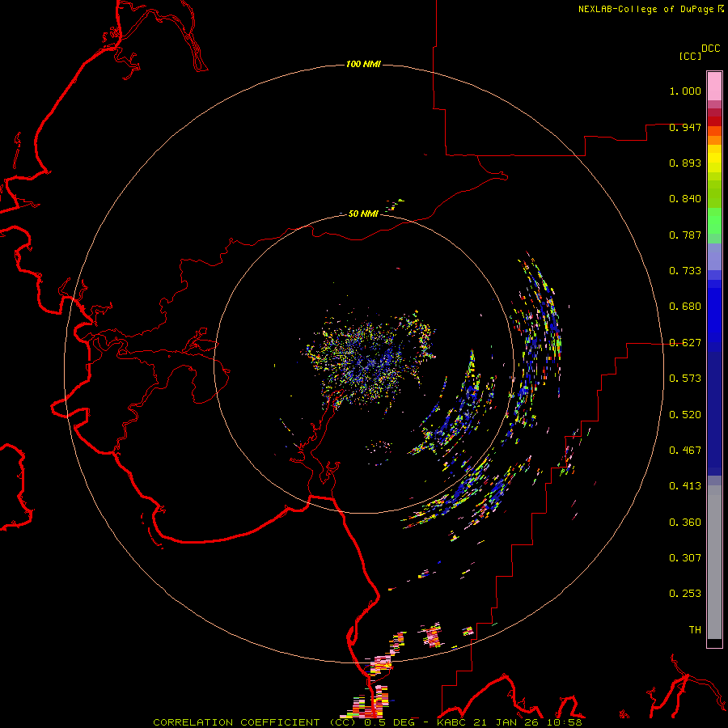Click the TH threshold legend label
The width and height of the screenshot is (728, 728).
pyautogui.click(x=695, y=630)
